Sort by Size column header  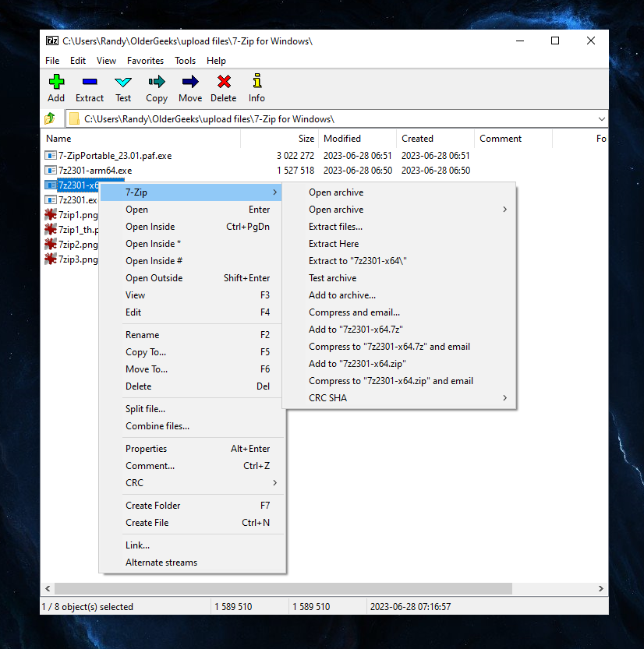pos(280,139)
